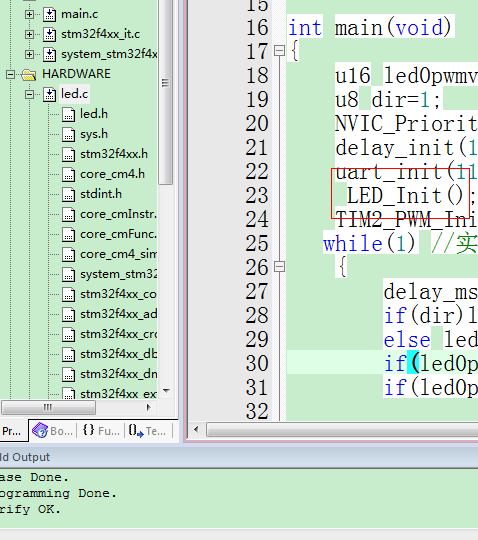Click the project tree horizontal scrollbar thumb

click(48, 407)
